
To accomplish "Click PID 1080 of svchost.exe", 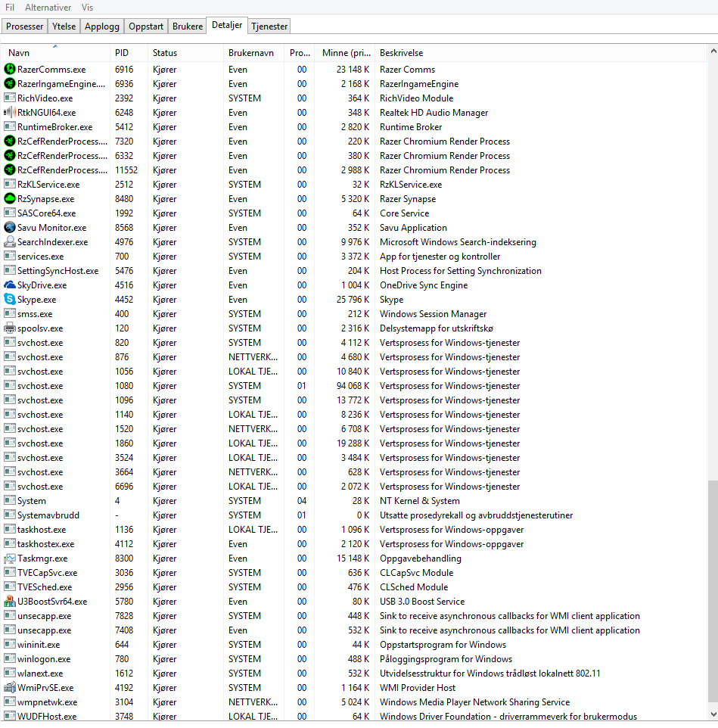I will 124,386.
